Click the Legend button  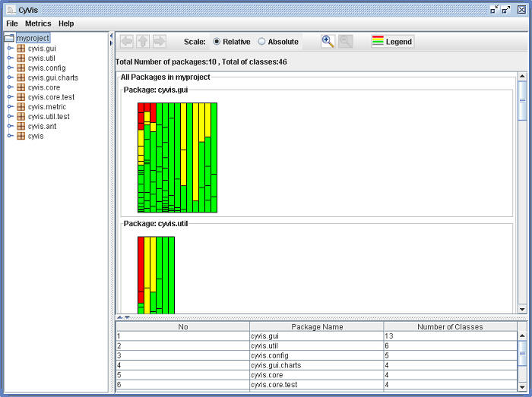coord(392,42)
